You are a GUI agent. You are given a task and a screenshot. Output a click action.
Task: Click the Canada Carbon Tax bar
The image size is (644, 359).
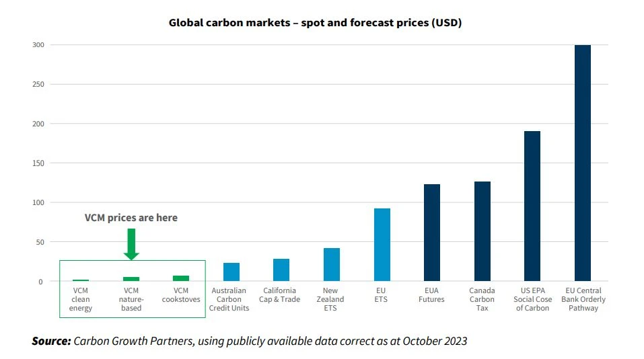point(482,231)
